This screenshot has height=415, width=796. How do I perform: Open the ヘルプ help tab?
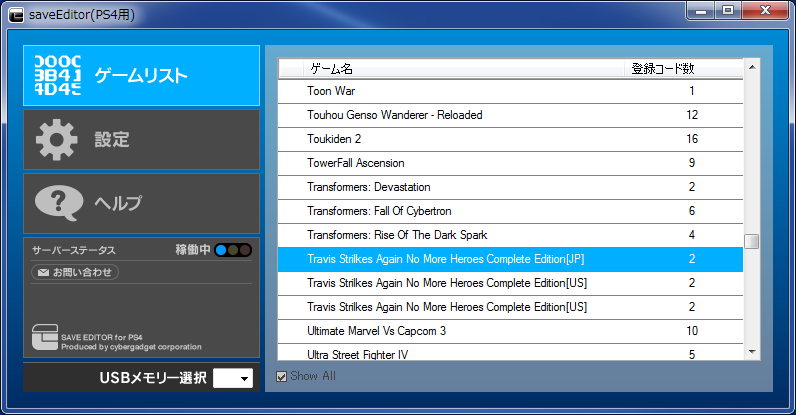141,203
